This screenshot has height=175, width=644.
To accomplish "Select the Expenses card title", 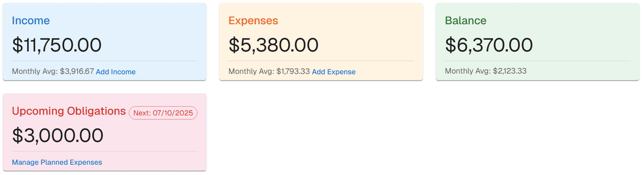I will [253, 21].
